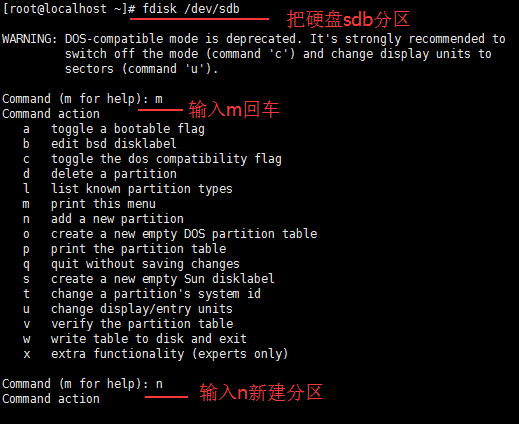The width and height of the screenshot is (519, 424).
Task: Click 'change display/entry units' entry
Action: click(128, 309)
